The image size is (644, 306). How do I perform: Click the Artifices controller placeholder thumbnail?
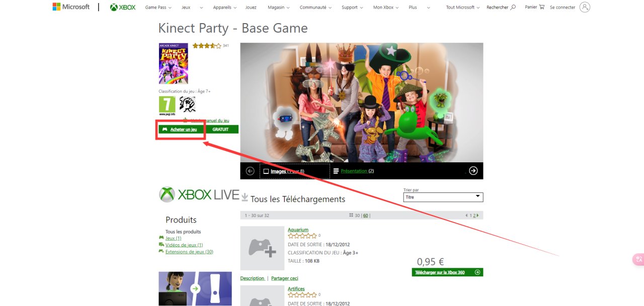click(x=262, y=295)
